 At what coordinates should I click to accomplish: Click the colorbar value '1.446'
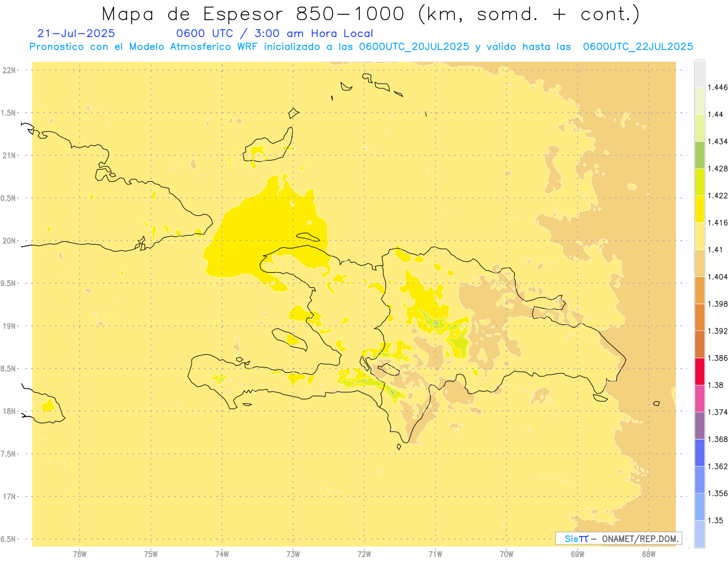(x=717, y=87)
